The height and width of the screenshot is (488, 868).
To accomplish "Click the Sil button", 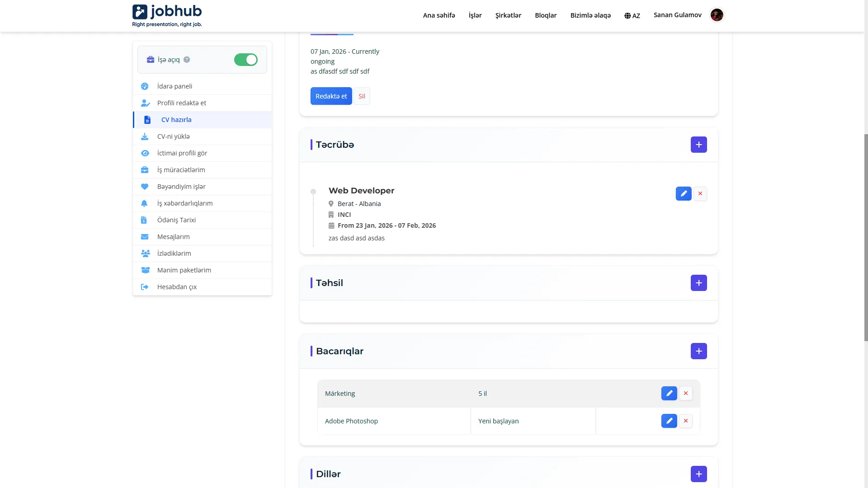I will [362, 96].
